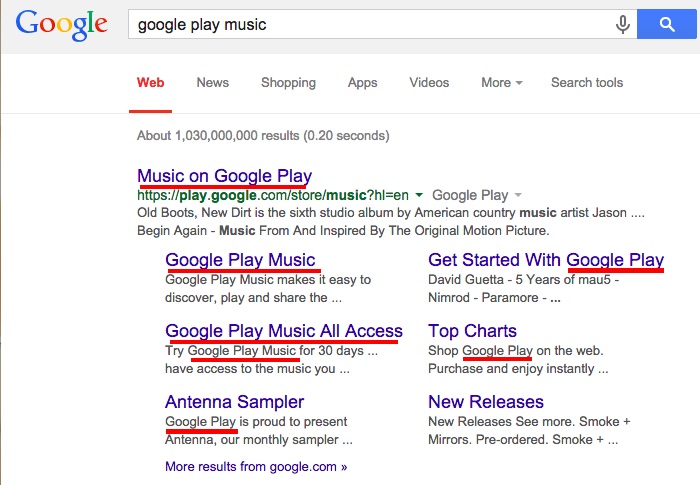Switch to the News tab
The height and width of the screenshot is (485, 700).
click(x=212, y=83)
